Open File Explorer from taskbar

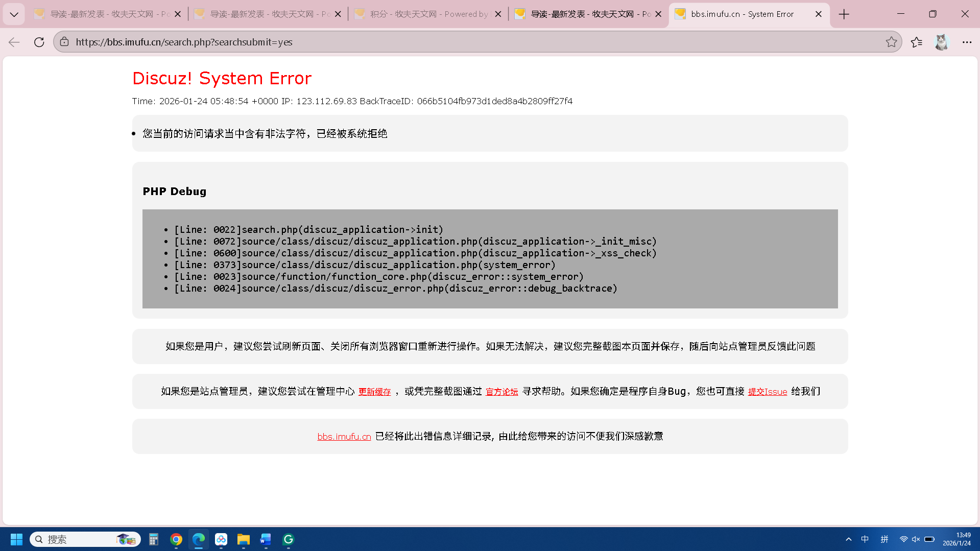(243, 539)
